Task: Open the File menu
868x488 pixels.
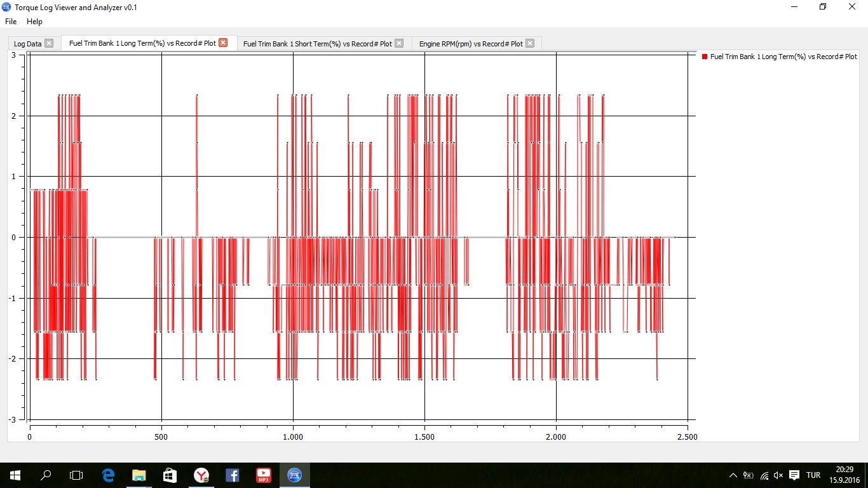Action: coord(11,22)
